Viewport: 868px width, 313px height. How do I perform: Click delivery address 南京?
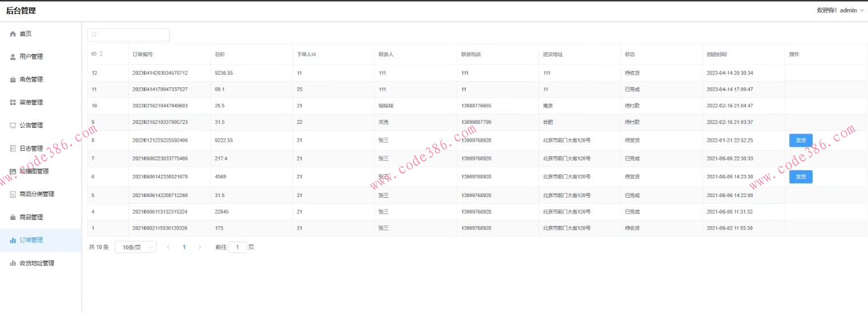[548, 106]
